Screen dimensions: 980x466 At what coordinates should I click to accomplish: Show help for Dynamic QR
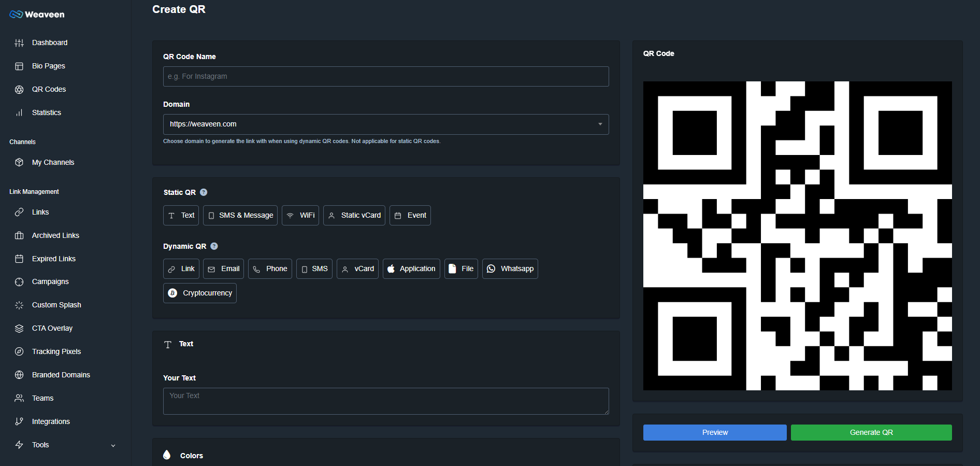pos(214,246)
